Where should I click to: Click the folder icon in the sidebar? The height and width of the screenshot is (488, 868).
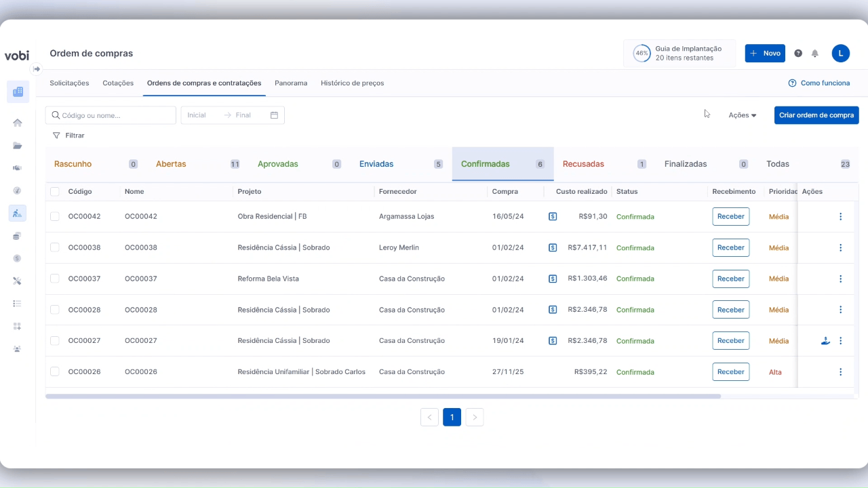(18, 146)
